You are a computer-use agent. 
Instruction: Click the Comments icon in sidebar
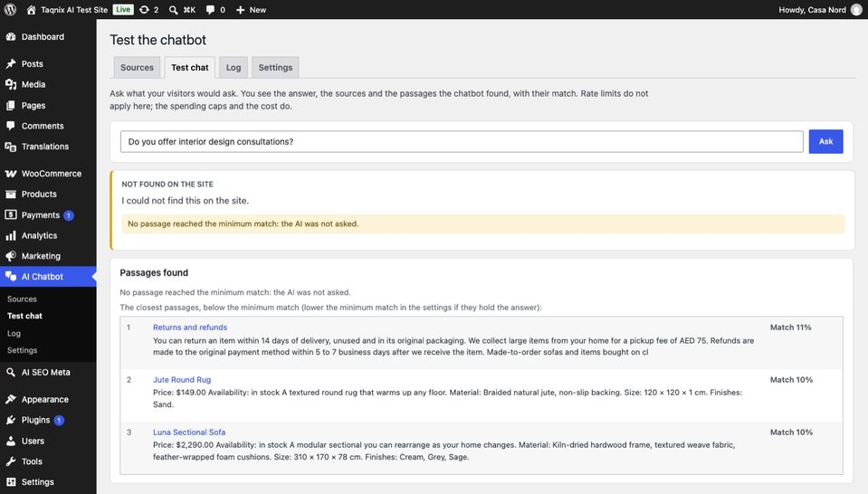tap(11, 126)
